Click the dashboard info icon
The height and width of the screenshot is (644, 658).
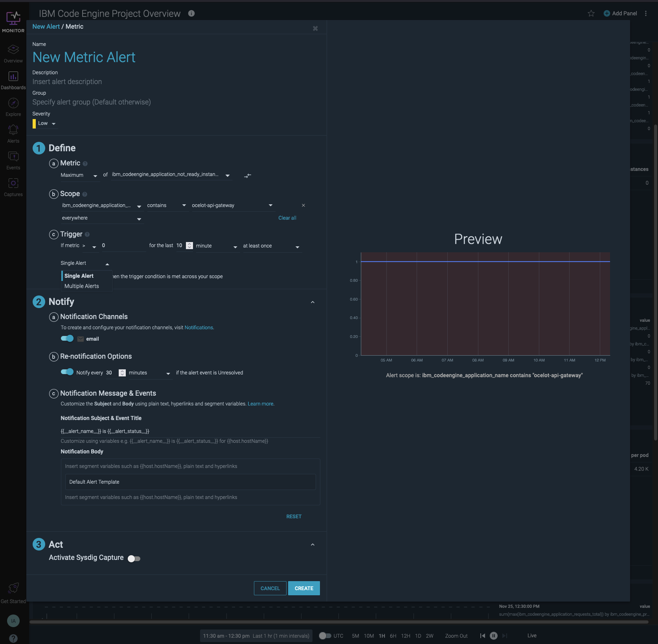(x=191, y=13)
